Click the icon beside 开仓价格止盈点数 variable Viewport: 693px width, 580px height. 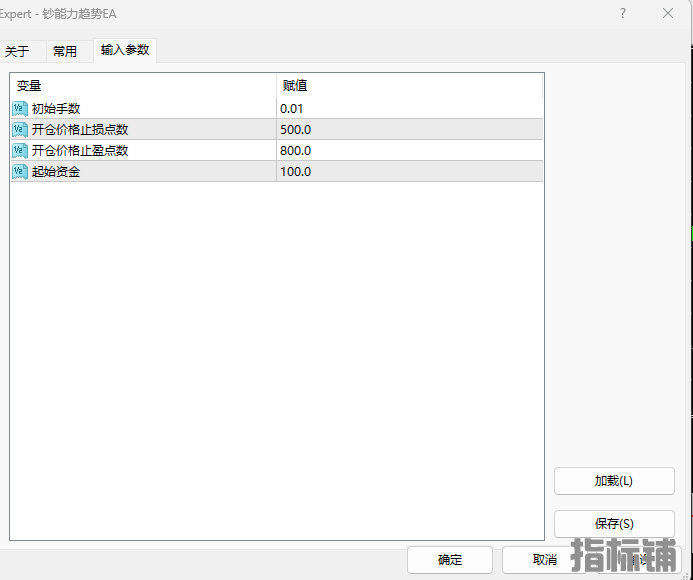pyautogui.click(x=20, y=150)
